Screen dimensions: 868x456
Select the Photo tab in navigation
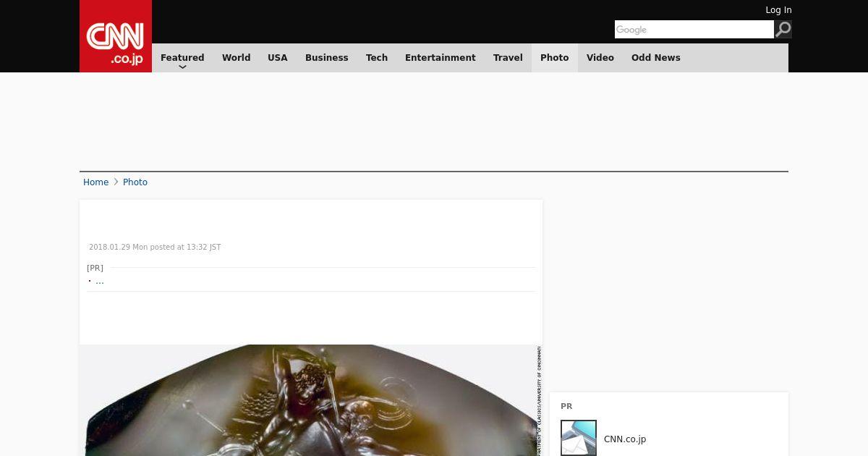(555, 58)
